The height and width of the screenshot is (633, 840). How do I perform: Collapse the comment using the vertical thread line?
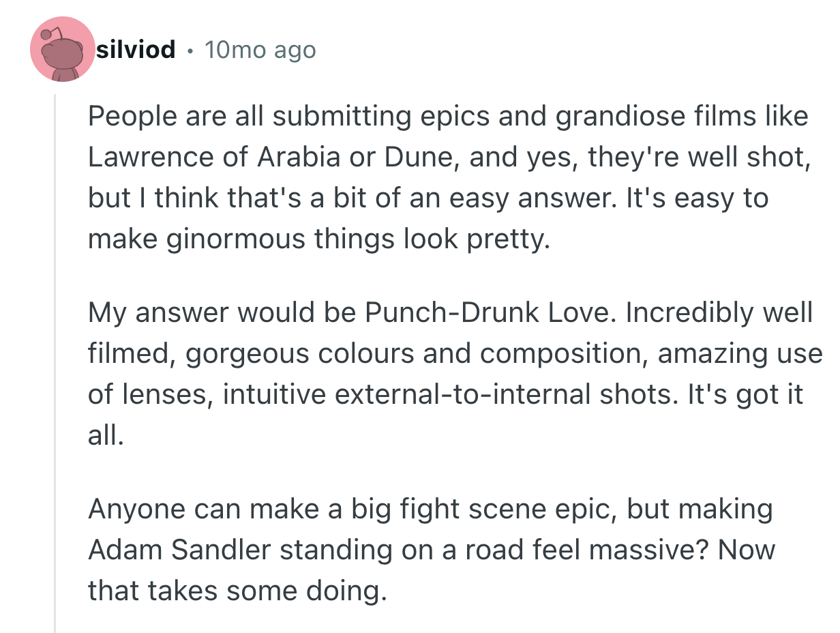click(55, 362)
